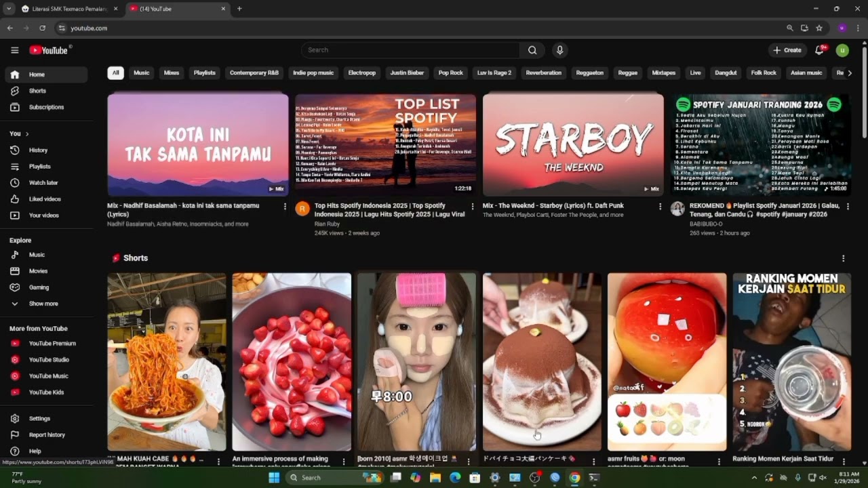Open Playlists in the sidebar
The image size is (868, 488).
pyautogui.click(x=46, y=167)
